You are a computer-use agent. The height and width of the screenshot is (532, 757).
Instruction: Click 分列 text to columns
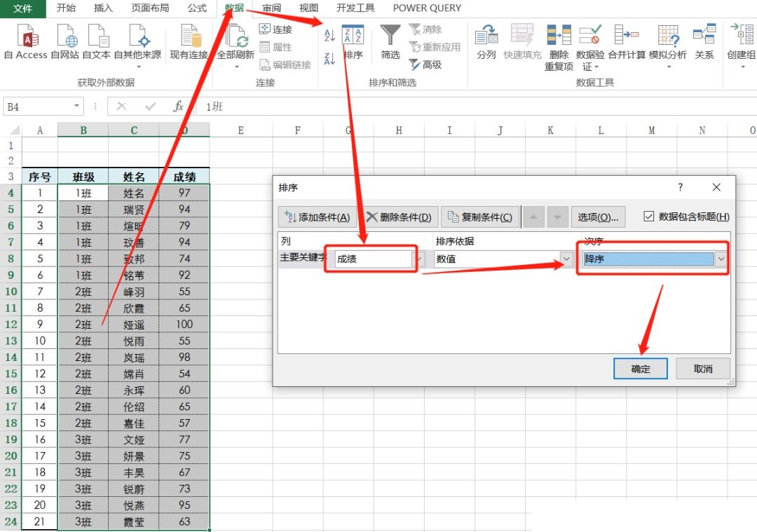click(x=486, y=42)
